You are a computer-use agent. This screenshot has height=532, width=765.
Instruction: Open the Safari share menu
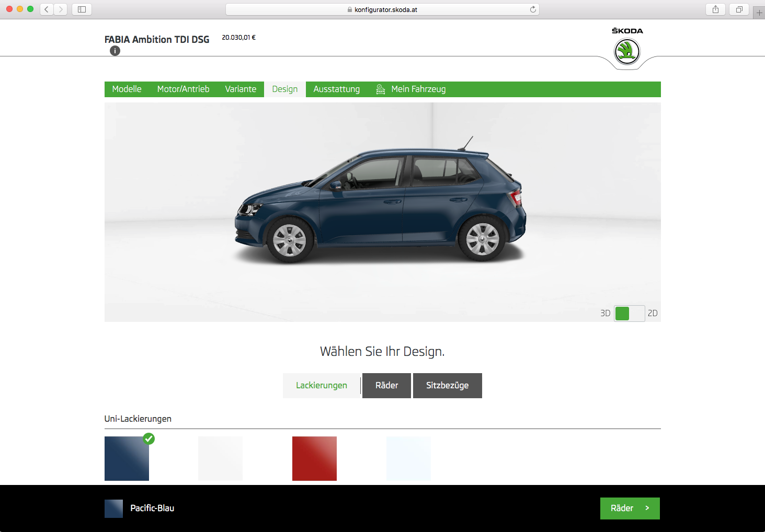coord(715,9)
